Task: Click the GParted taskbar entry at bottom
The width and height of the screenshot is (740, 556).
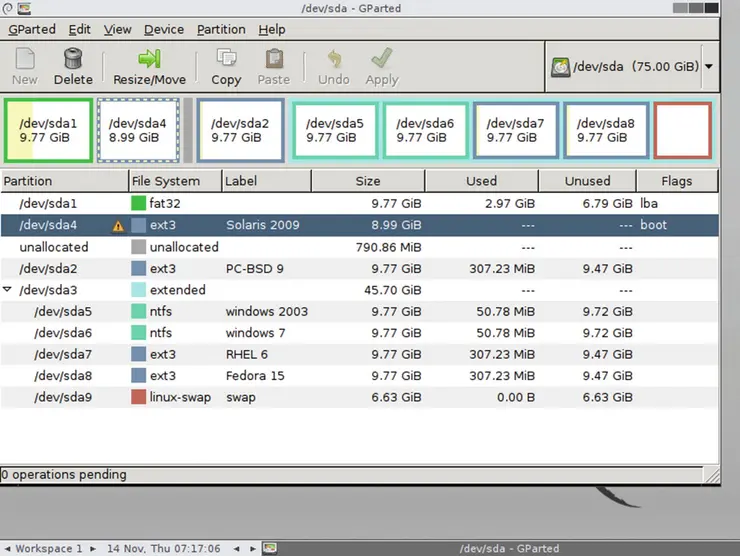Action: (x=510, y=548)
